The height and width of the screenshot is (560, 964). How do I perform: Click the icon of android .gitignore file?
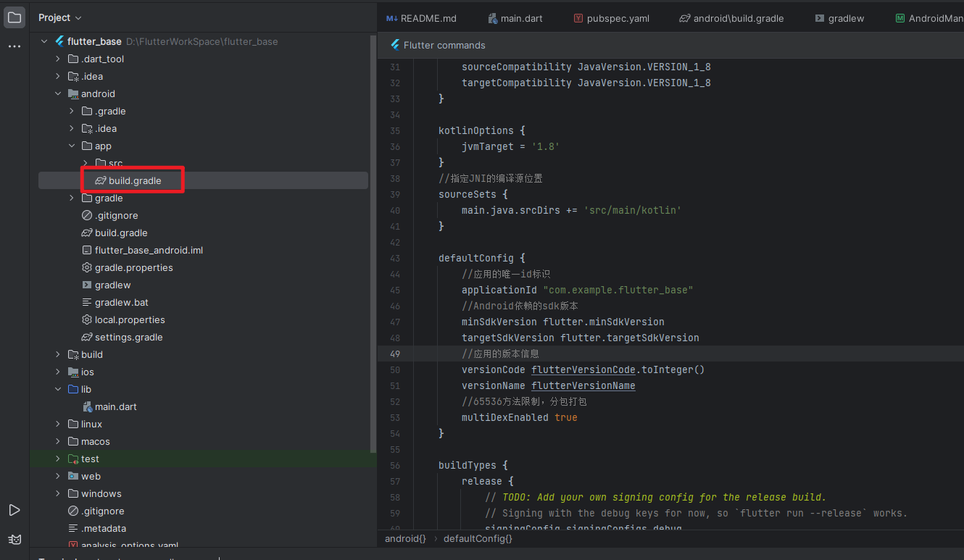pos(87,215)
